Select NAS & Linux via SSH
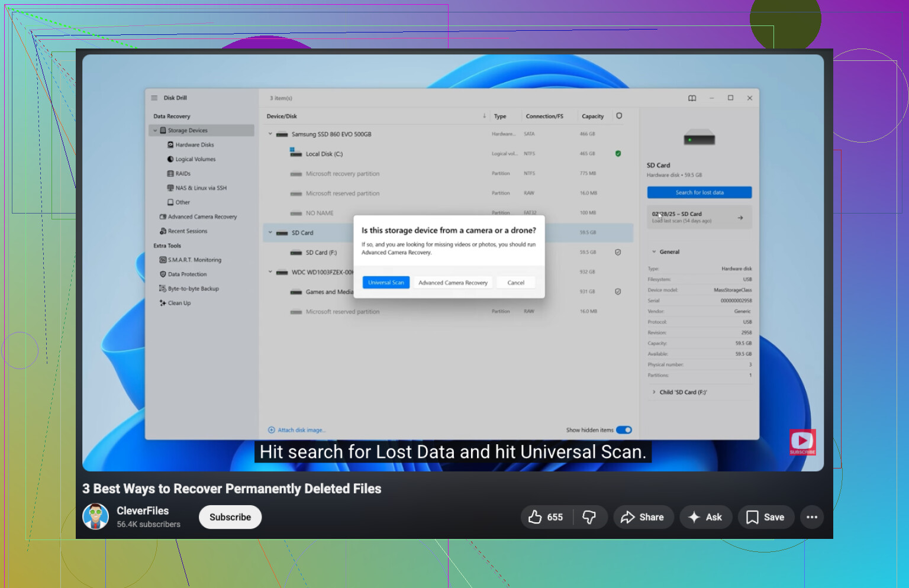The height and width of the screenshot is (588, 909). (197, 188)
